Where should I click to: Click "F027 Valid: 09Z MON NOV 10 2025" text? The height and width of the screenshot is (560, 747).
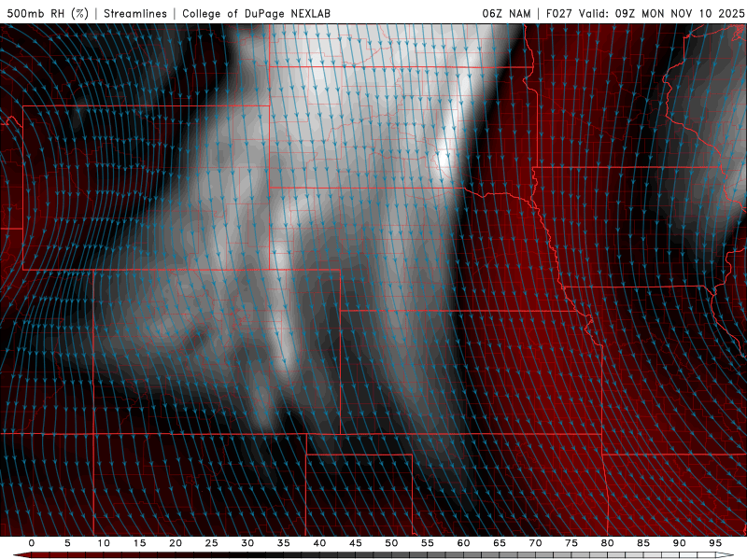[x=645, y=13]
